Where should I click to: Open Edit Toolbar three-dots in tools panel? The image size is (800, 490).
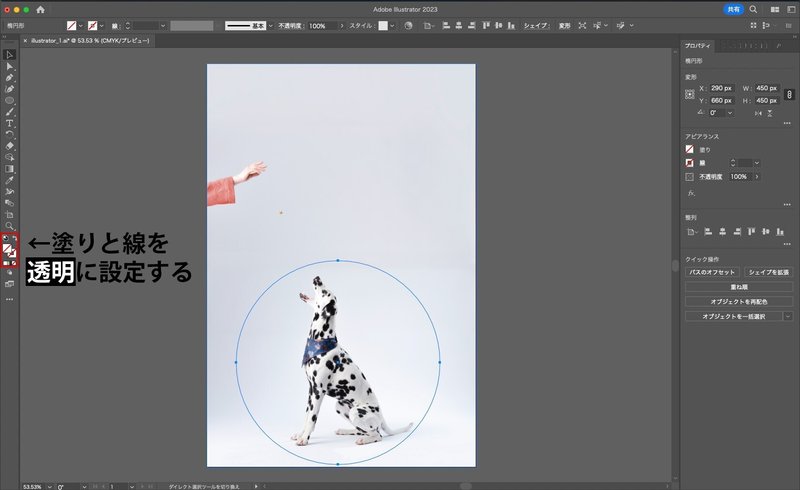pyautogui.click(x=9, y=300)
